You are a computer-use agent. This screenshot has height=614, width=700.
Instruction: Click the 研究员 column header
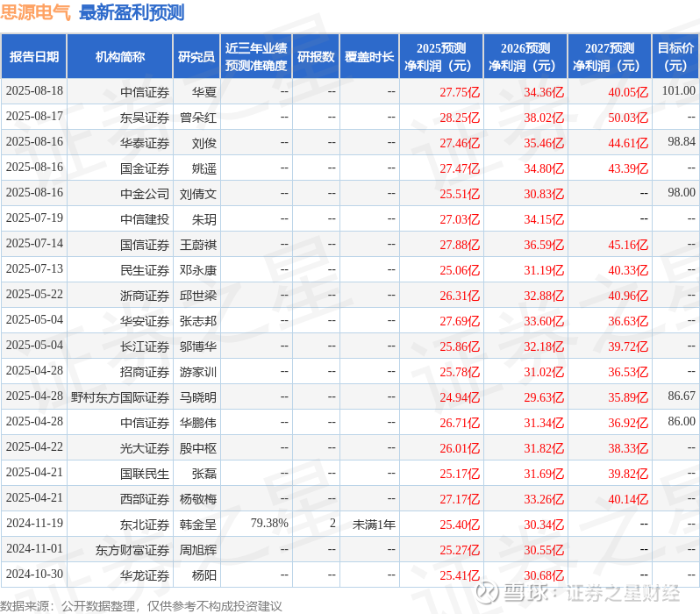pyautogui.click(x=196, y=56)
